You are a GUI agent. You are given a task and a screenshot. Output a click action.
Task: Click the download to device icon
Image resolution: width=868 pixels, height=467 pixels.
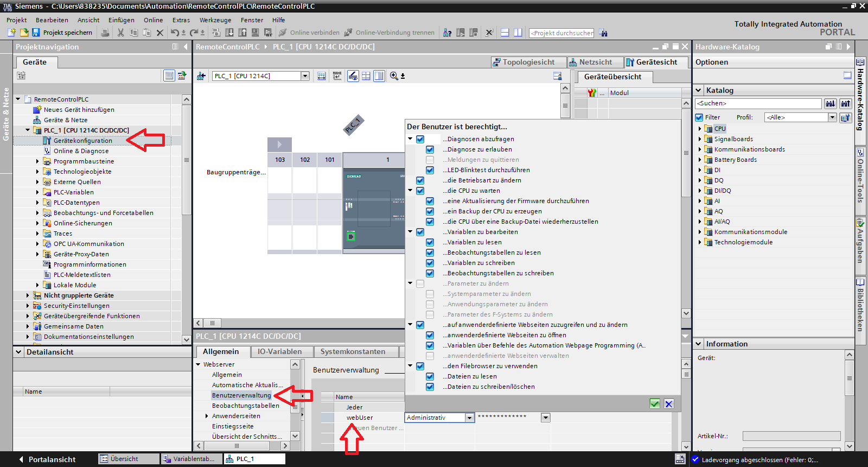pos(229,33)
